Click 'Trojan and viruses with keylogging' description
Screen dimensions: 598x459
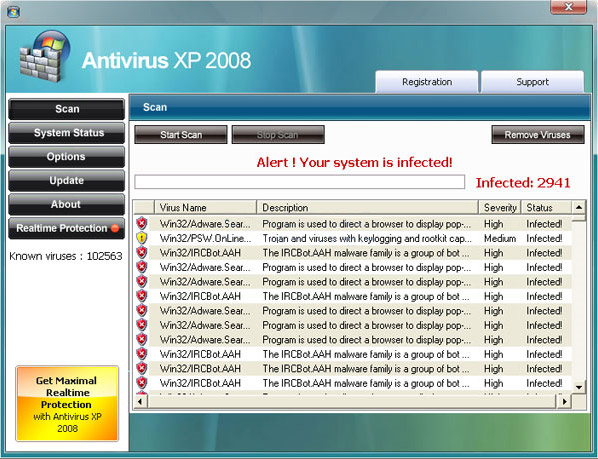pyautogui.click(x=367, y=238)
